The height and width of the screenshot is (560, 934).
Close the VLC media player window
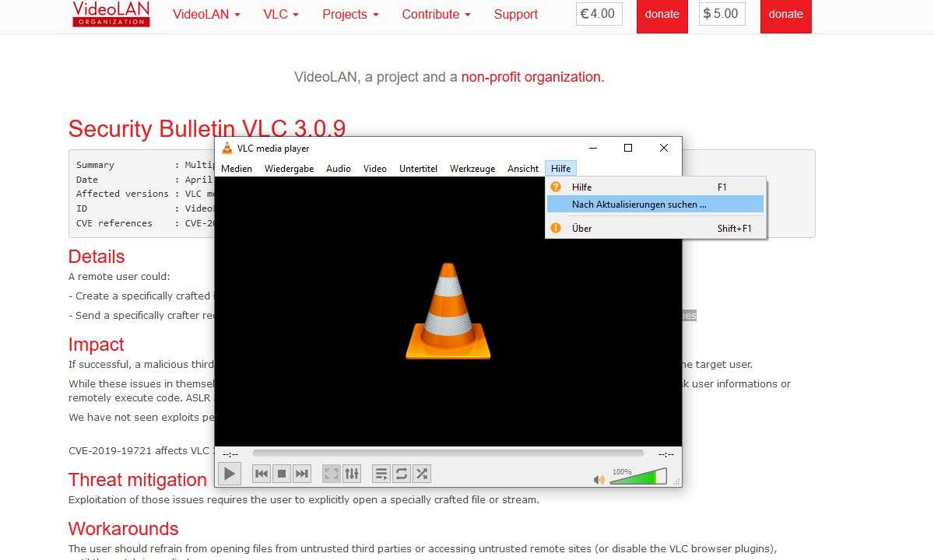[x=664, y=148]
